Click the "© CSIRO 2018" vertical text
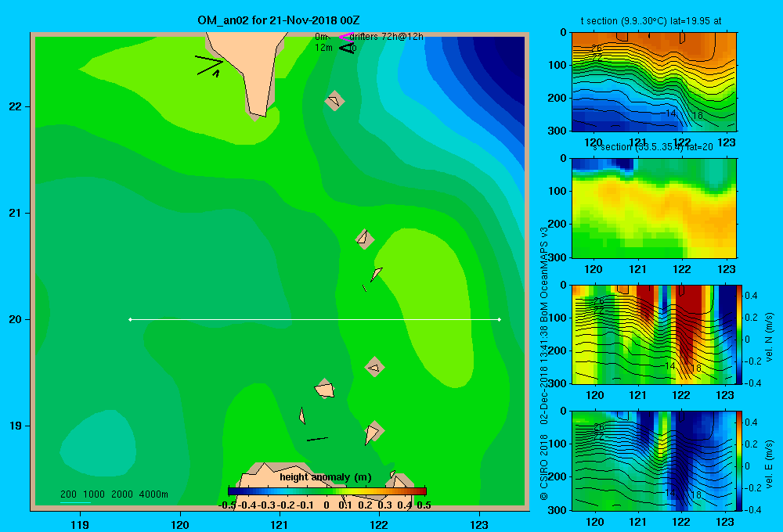The height and width of the screenshot is (532, 783). point(544,467)
